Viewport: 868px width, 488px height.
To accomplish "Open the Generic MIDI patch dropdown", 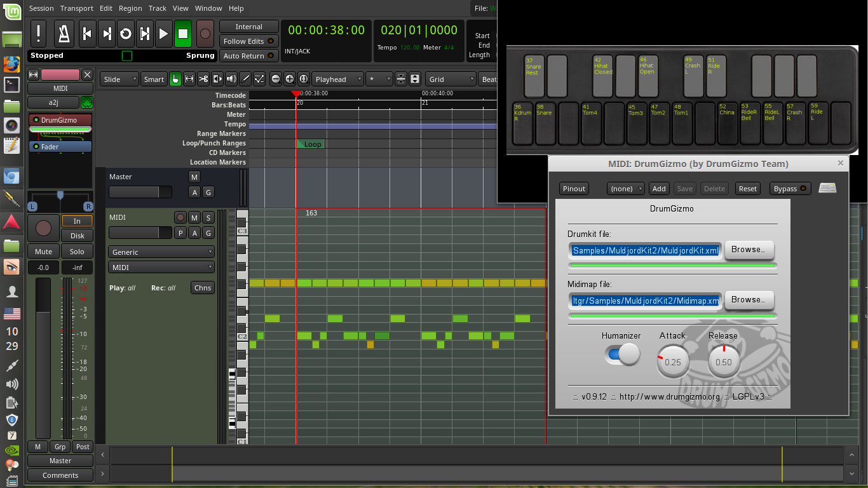I will pos(161,252).
